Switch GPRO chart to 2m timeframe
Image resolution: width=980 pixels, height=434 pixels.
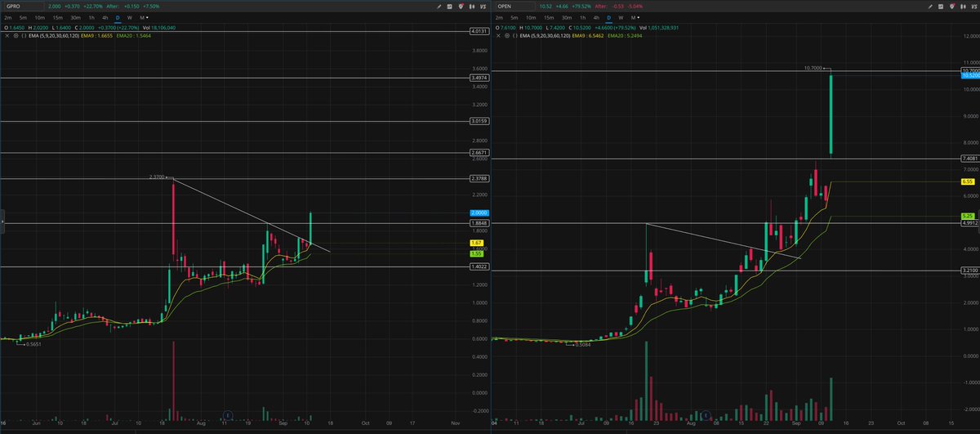7,17
